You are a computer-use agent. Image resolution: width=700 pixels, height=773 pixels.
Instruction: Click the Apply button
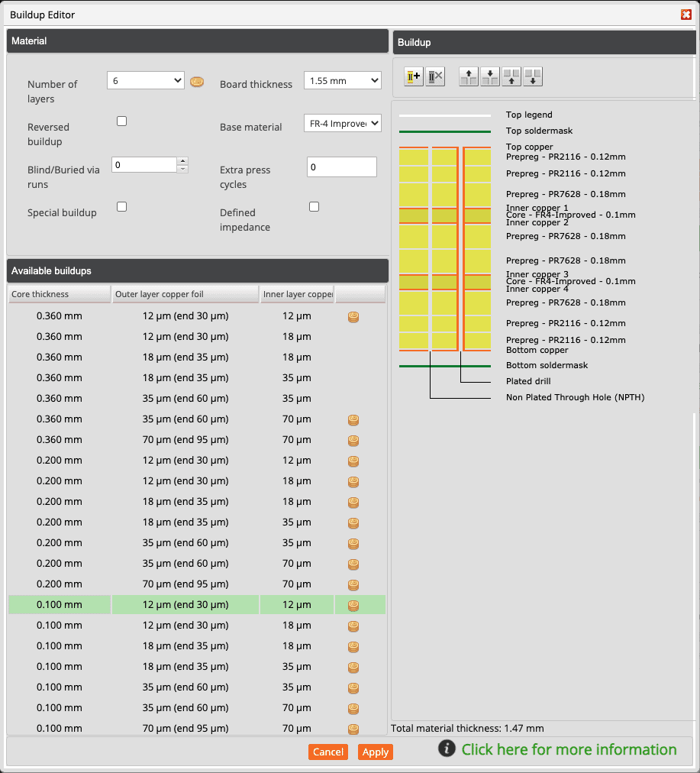click(x=376, y=752)
